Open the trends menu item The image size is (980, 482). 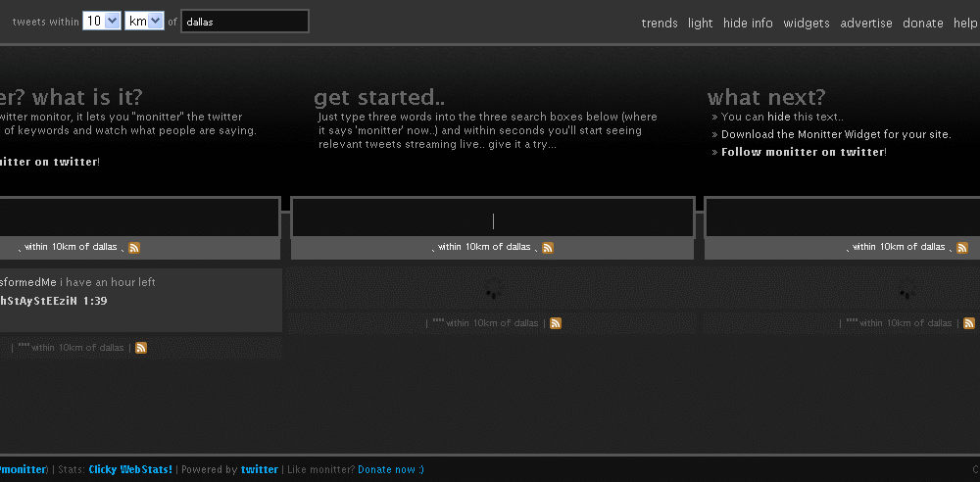[660, 24]
